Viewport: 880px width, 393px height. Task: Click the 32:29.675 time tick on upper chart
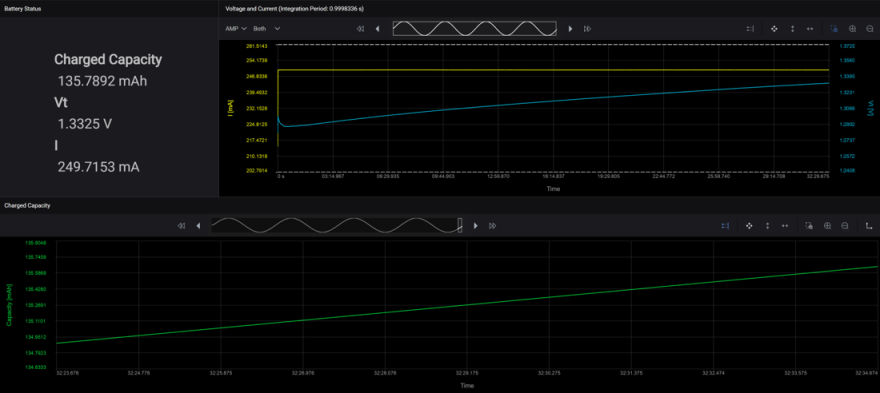tap(818, 176)
